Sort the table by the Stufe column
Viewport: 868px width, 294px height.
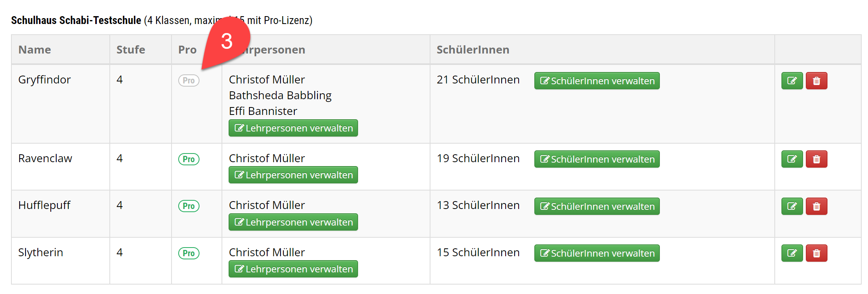coord(130,50)
